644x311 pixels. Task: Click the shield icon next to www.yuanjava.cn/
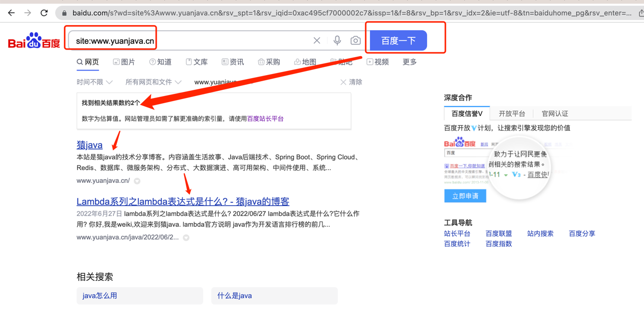[137, 181]
